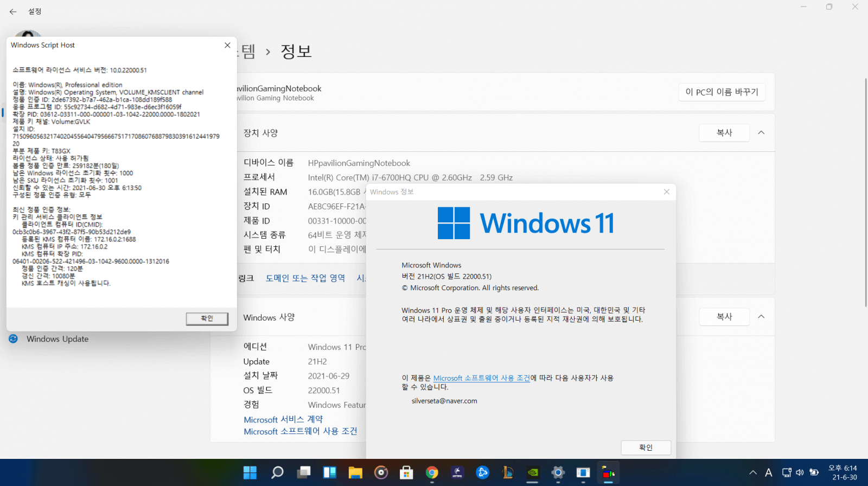Open the HTTPS app icon in taskbar
This screenshot has width=868, height=486.
[x=457, y=472]
